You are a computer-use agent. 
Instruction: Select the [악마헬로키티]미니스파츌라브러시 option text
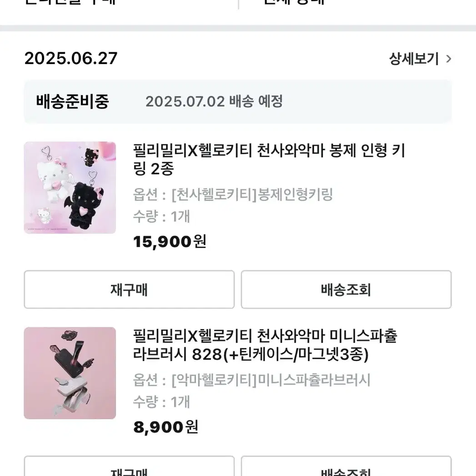pyautogui.click(x=252, y=380)
